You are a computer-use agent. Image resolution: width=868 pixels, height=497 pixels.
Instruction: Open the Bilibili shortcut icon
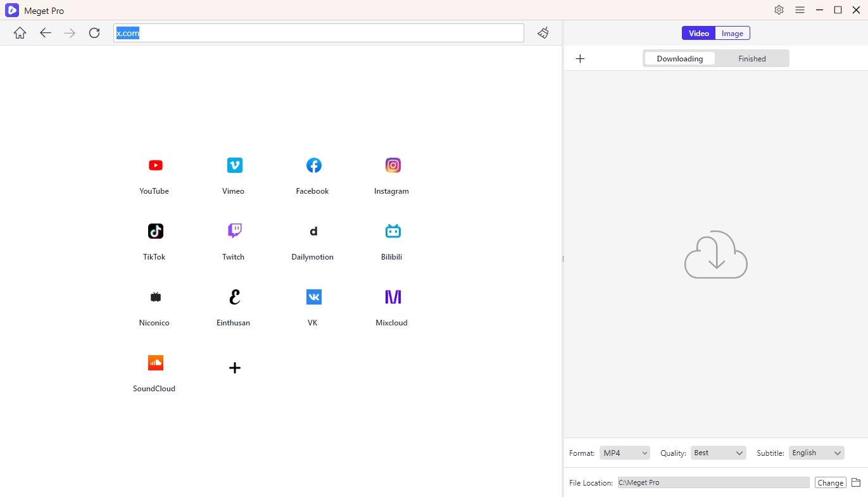393,231
